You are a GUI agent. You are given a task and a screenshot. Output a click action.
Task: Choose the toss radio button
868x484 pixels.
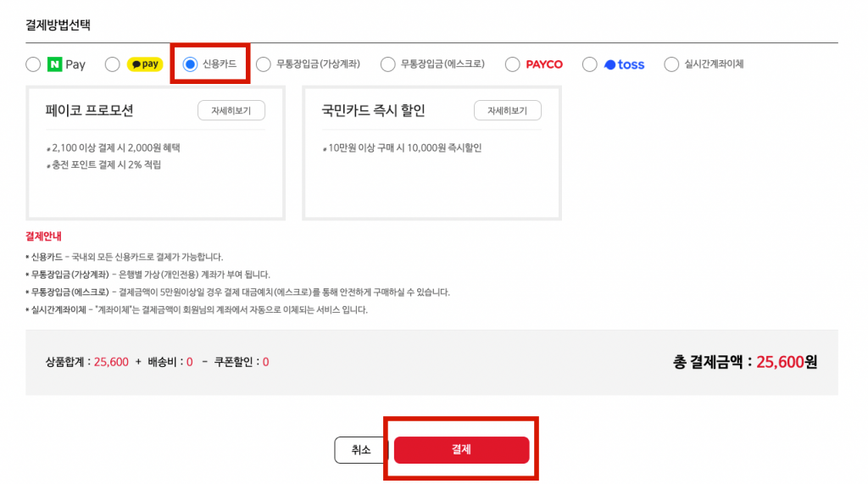590,64
